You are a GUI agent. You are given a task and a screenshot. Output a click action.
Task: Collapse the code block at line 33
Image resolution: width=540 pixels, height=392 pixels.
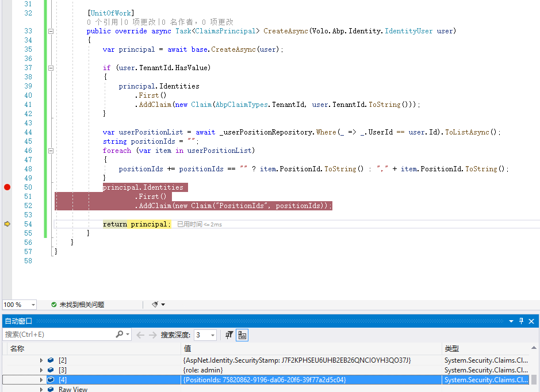51,30
